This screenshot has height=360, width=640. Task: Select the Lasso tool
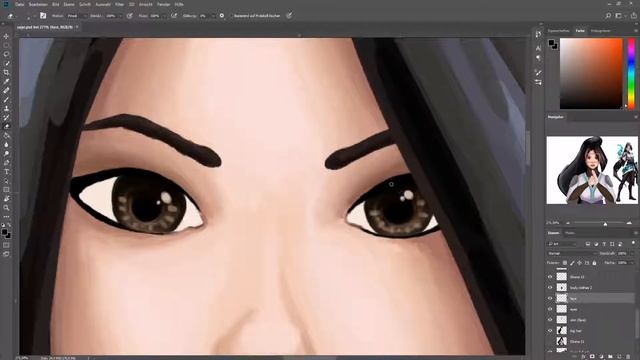coord(6,54)
